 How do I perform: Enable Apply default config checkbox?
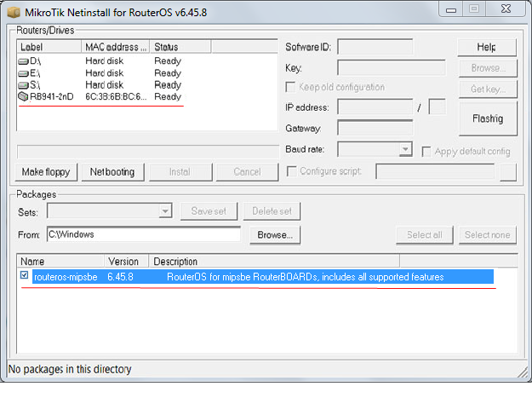[426, 152]
